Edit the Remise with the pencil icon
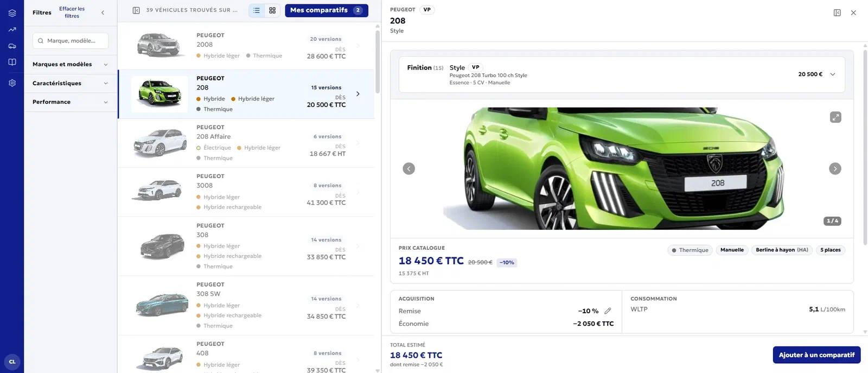This screenshot has height=373, width=868. 608,311
